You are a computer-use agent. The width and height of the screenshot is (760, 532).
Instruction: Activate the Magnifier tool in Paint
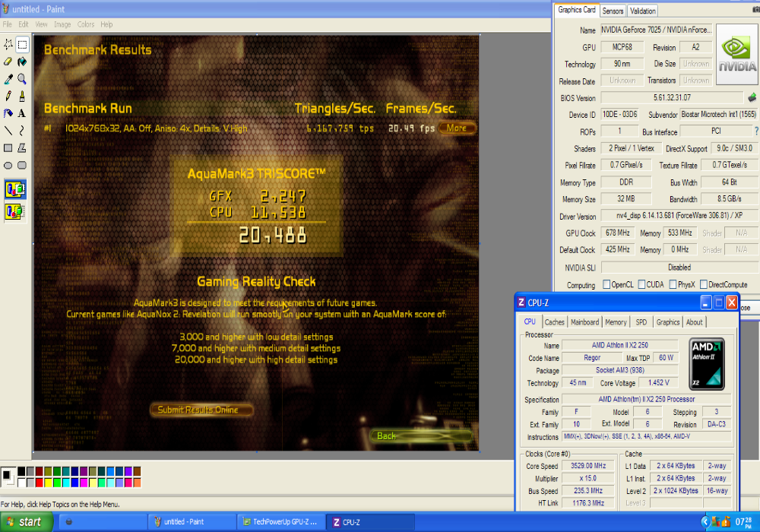[x=22, y=79]
